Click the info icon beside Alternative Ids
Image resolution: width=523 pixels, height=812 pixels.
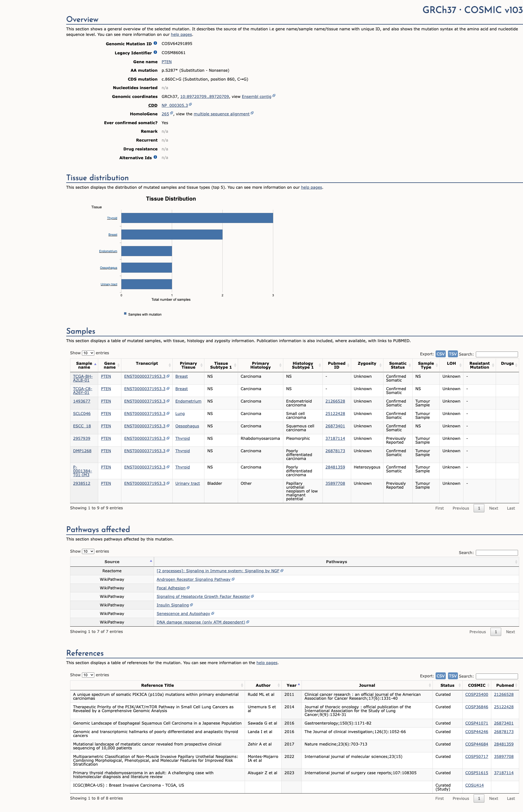(155, 157)
